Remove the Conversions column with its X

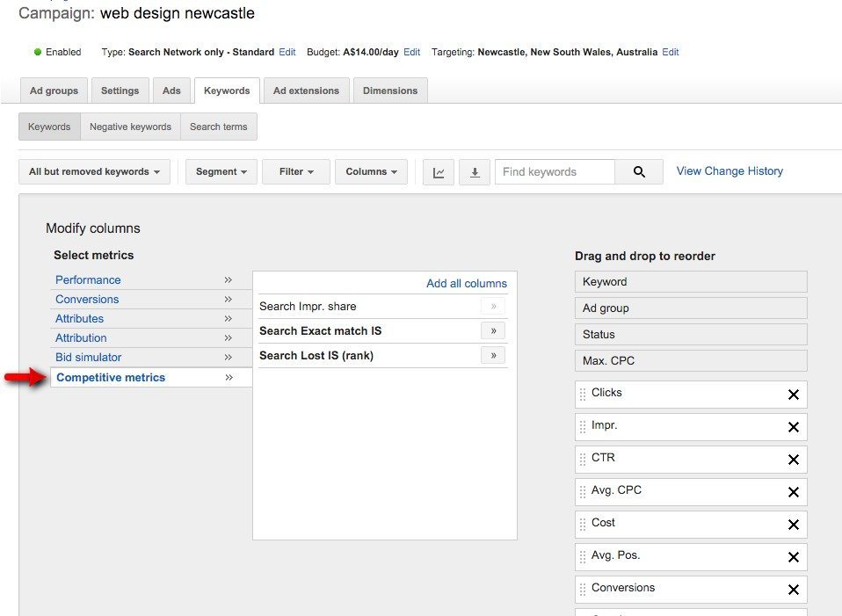(x=794, y=589)
